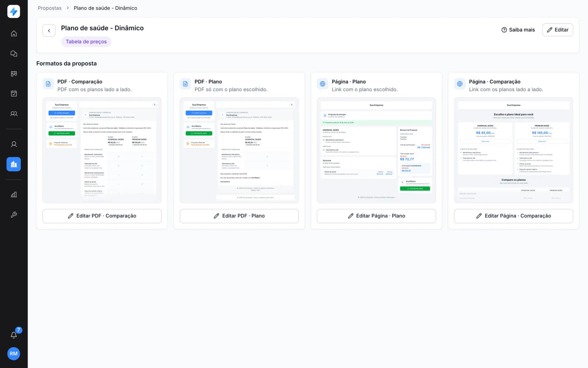Screen dimensions: 588x368
Task: Open the kanban board sidebar icon
Action: 14,74
